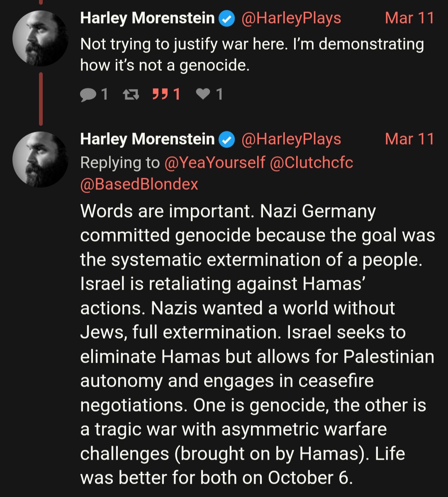Viewport: 448px width, 497px height.
Task: Open the @Clutchcfc mention link
Action: (x=312, y=163)
